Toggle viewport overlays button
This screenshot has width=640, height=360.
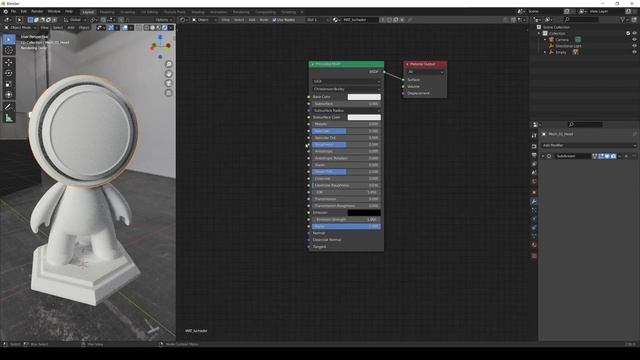[125, 28]
